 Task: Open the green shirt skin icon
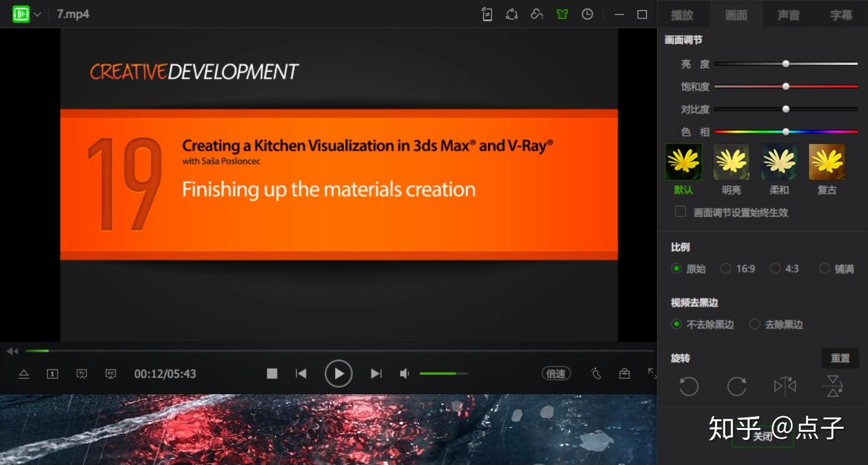(x=562, y=14)
